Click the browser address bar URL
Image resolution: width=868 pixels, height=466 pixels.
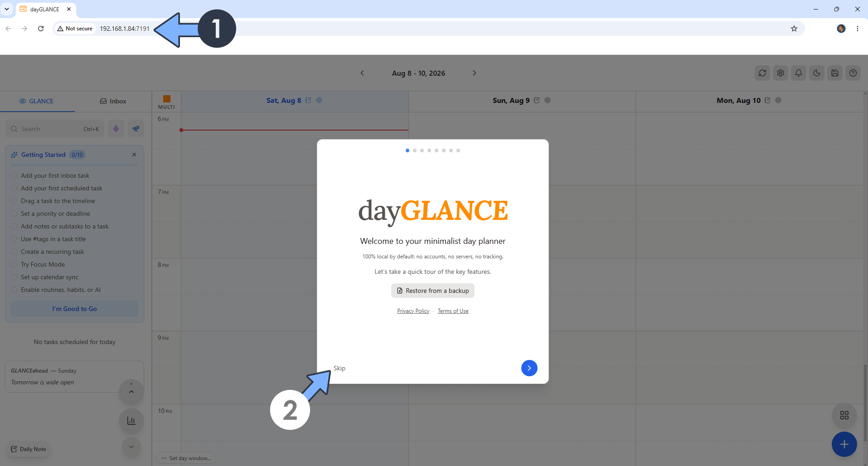[125, 29]
